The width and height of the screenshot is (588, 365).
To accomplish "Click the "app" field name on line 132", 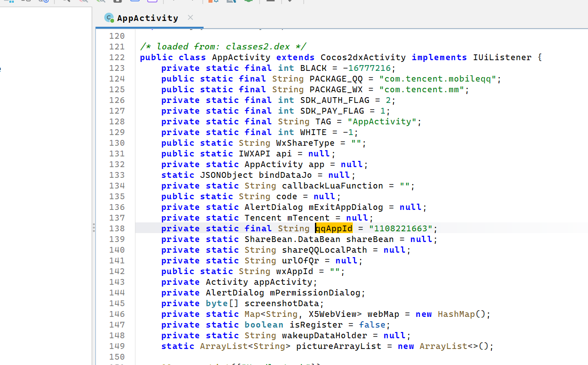I will pos(317,164).
